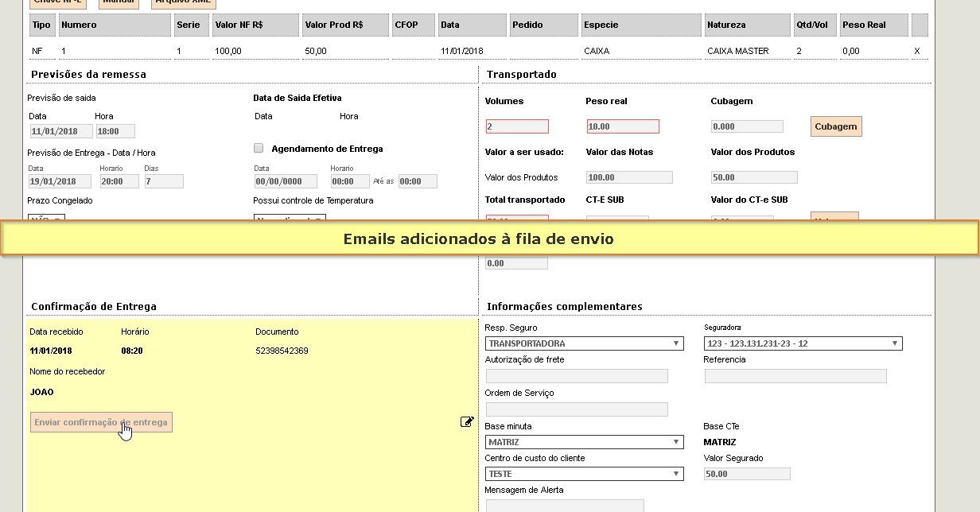Click the Mensagem de Alerta field
This screenshot has height=512, width=980.
point(564,506)
